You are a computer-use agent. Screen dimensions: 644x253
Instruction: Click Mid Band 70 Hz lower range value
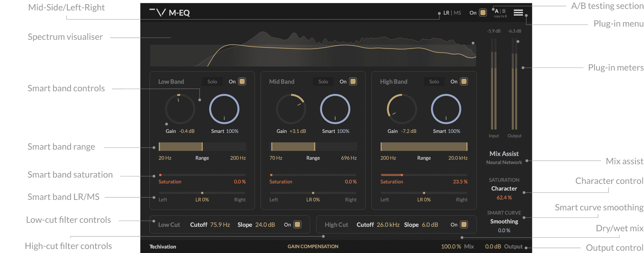click(276, 158)
